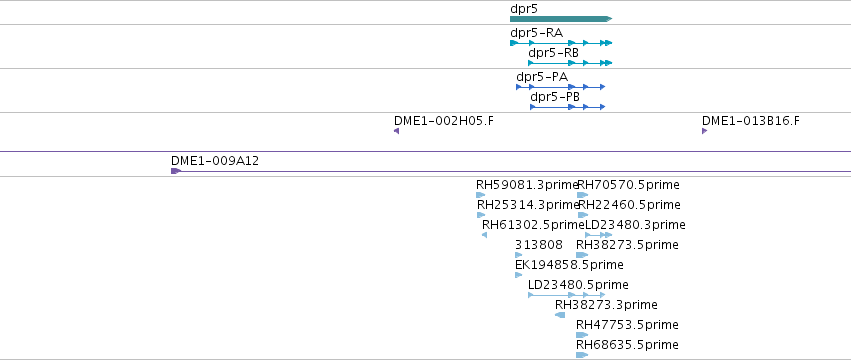Click the RH25314.3prime EST marker

tap(481, 215)
